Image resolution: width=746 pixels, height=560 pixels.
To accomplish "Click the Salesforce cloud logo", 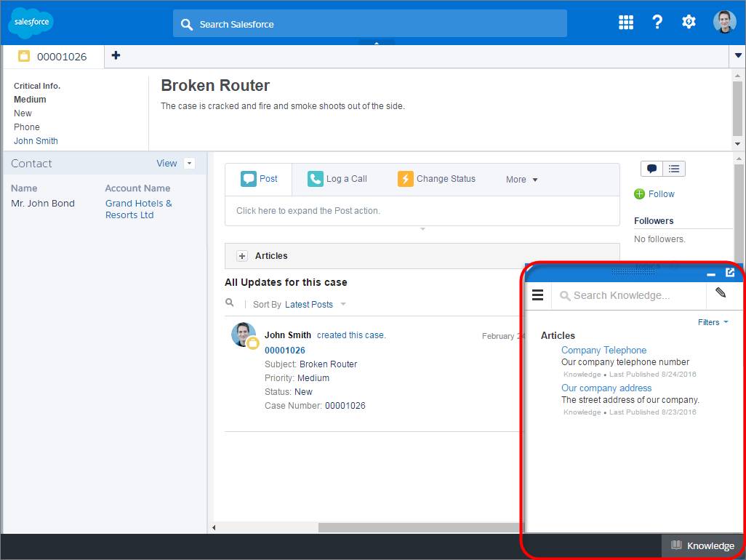I will [x=31, y=23].
